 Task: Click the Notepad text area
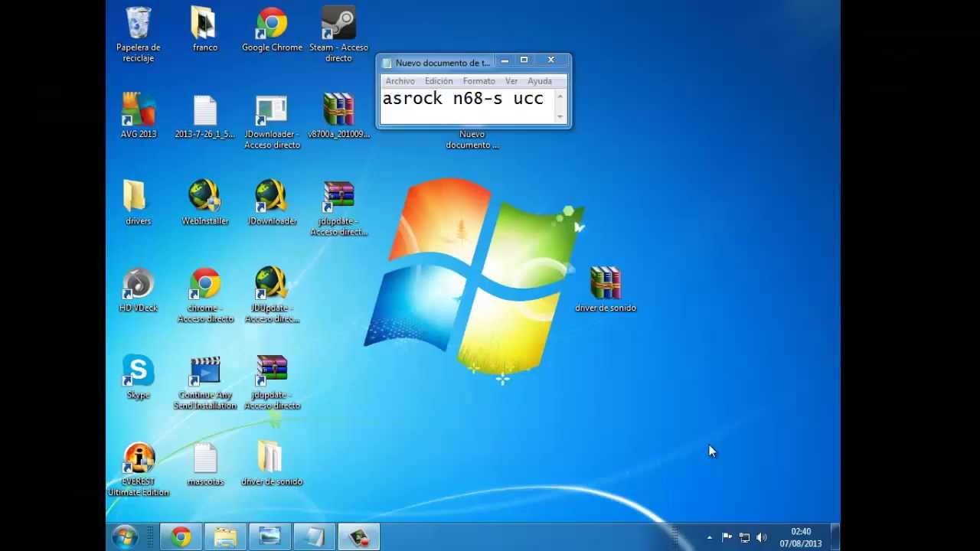pos(468,106)
